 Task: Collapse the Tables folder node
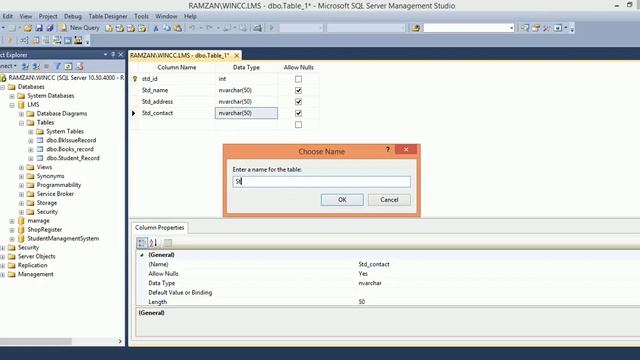click(x=22, y=123)
